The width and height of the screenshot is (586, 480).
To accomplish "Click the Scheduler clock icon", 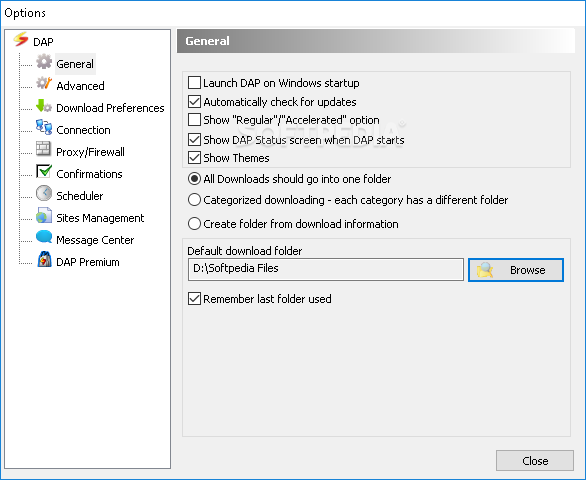I will 44,193.
